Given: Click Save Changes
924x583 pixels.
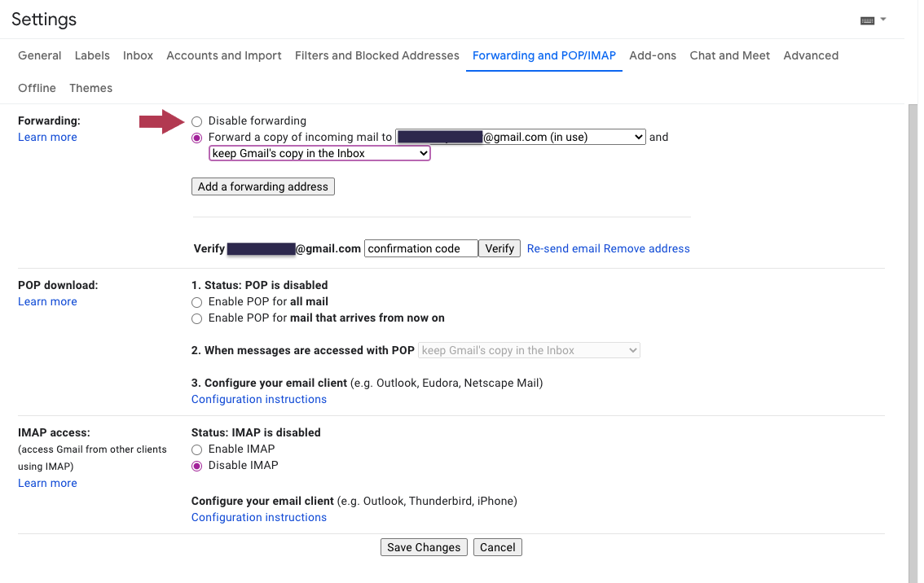Looking at the screenshot, I should 424,546.
